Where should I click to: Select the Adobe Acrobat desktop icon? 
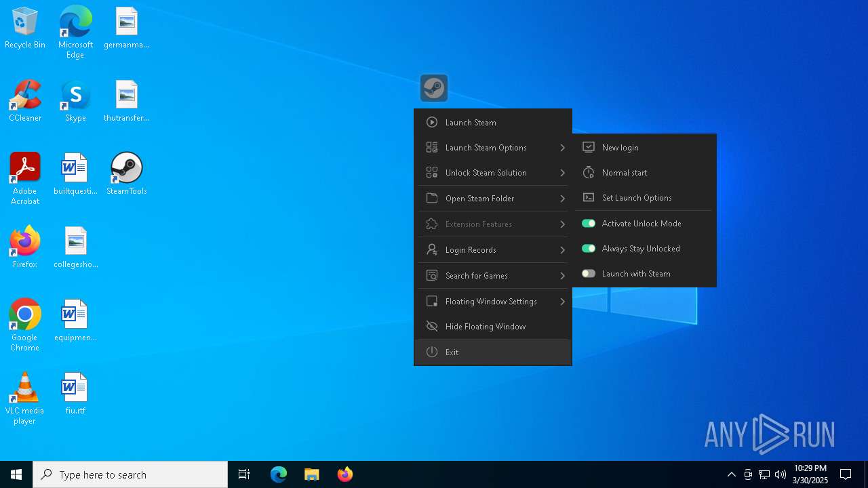[25, 178]
